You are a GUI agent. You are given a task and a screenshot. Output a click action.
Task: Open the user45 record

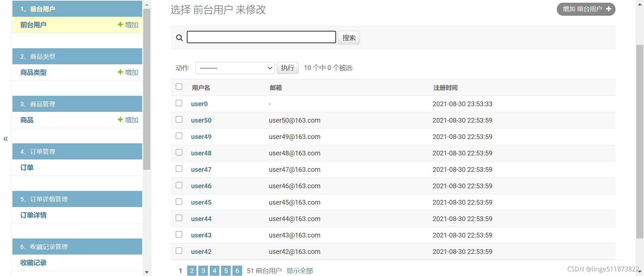[201, 202]
